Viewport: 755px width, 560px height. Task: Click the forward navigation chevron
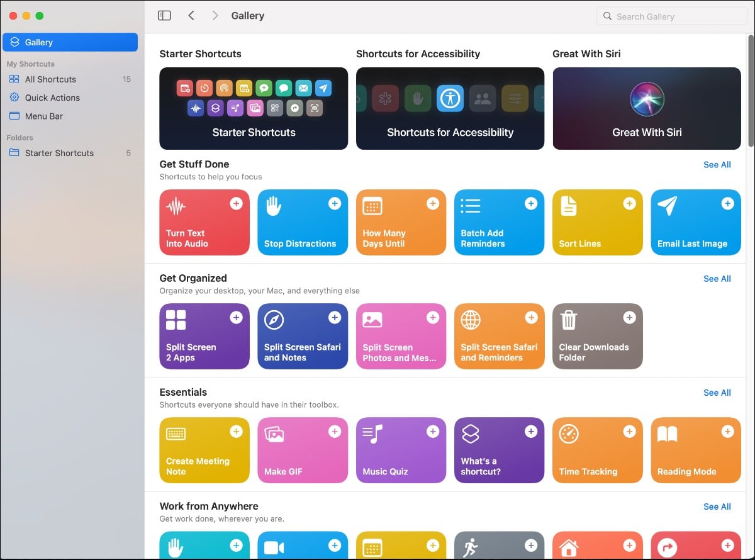pos(215,16)
